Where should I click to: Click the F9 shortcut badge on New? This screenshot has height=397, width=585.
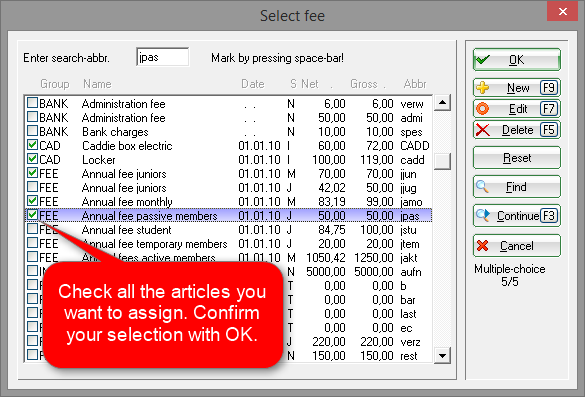[549, 88]
